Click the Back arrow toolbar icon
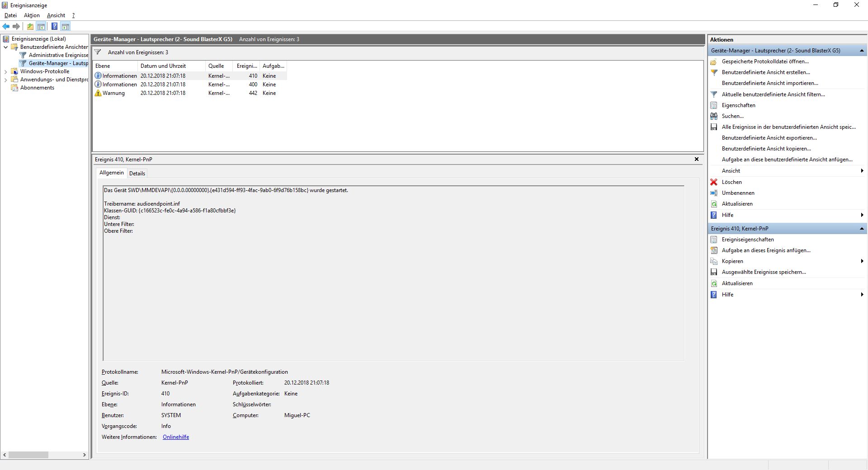 coord(6,26)
